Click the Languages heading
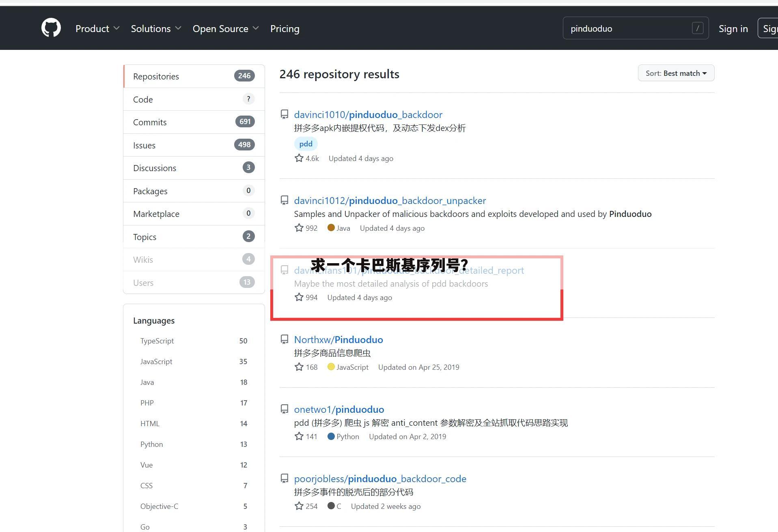778x532 pixels. (154, 320)
